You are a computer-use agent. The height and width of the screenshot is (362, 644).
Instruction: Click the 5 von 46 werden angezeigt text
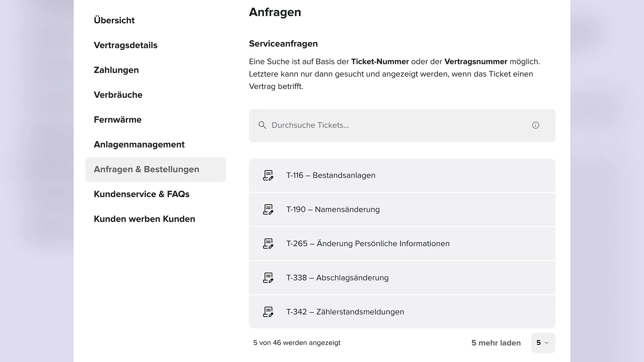(x=297, y=343)
